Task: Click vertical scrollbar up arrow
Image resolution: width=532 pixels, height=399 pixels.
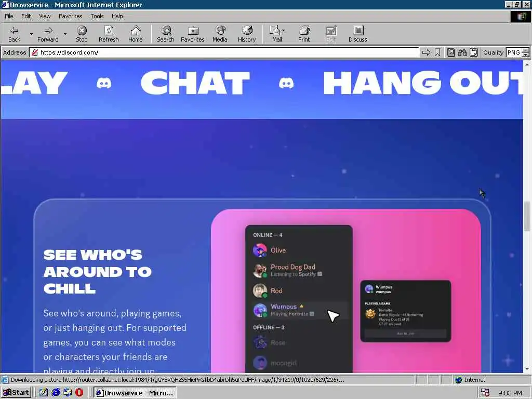Action: [527, 64]
